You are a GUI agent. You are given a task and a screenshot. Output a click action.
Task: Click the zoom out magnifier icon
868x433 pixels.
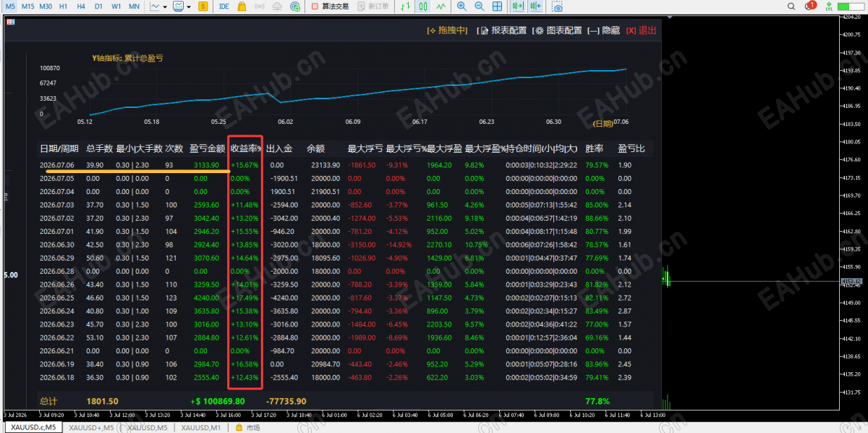coord(479,6)
